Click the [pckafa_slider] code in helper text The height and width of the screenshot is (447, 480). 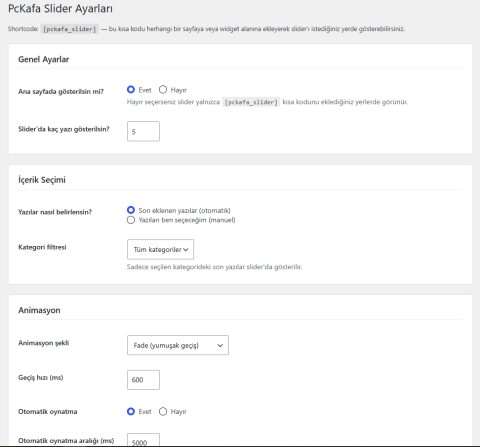tap(251, 102)
